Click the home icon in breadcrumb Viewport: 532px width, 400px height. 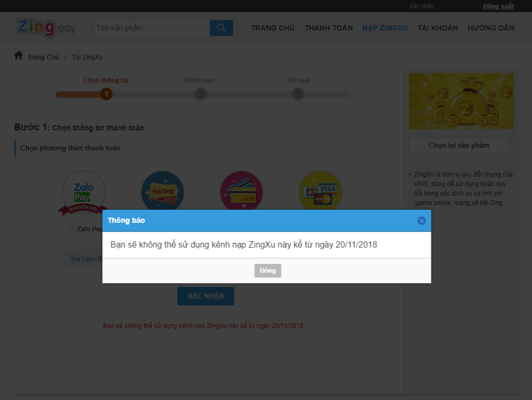point(18,56)
